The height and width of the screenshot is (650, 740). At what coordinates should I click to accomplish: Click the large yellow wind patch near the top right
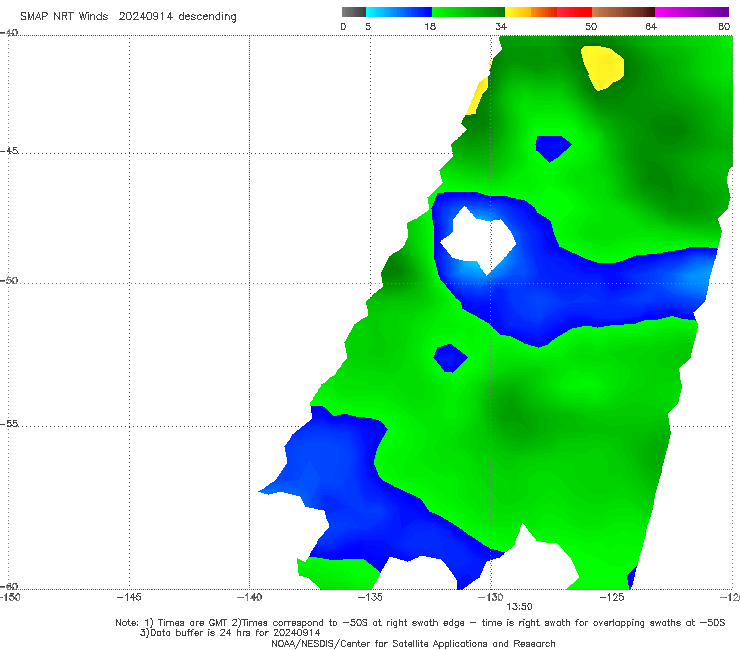pos(603,67)
